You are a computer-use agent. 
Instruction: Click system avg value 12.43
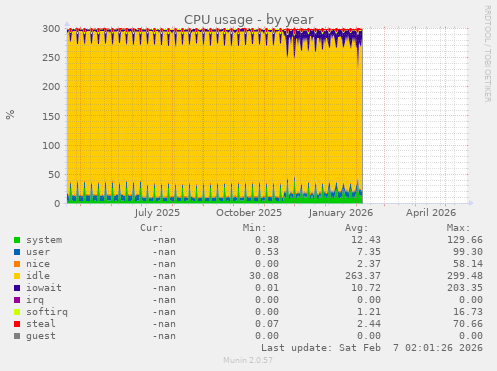point(366,240)
